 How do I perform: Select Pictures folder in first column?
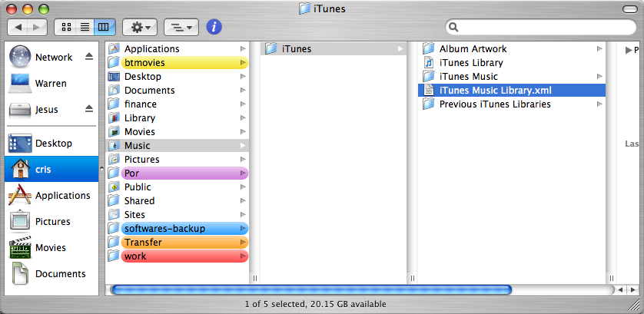click(177, 159)
